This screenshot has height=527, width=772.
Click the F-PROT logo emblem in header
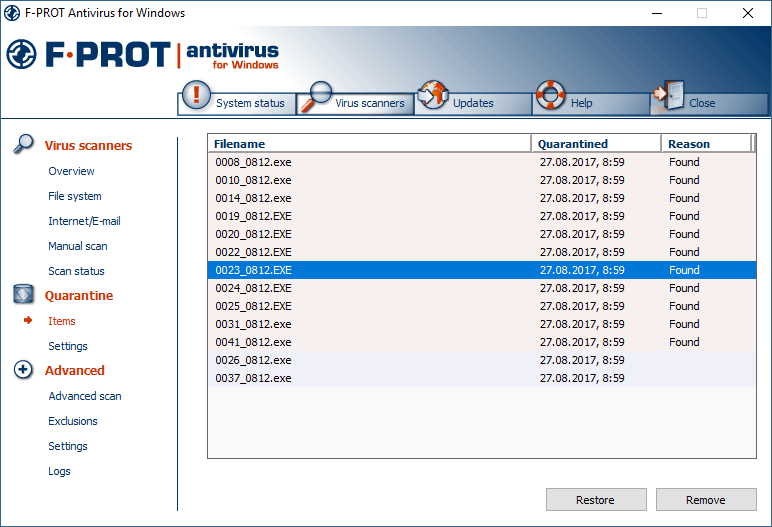(21, 54)
